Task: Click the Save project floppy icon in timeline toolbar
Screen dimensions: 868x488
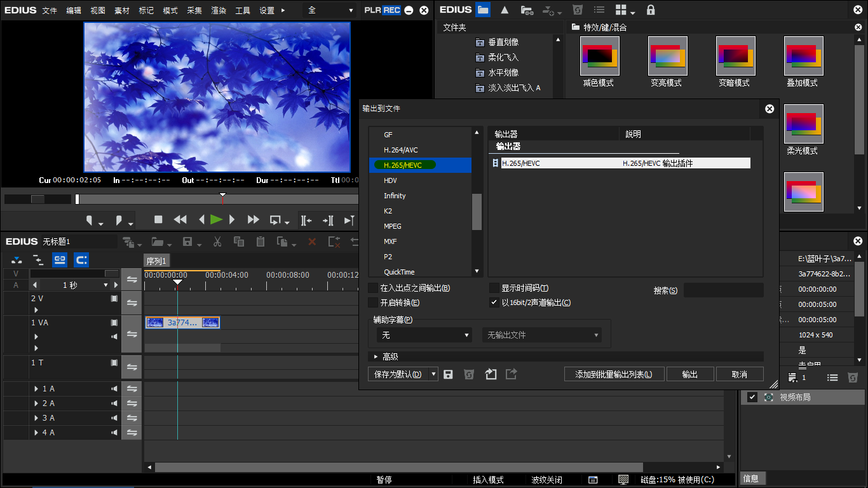Action: [187, 241]
